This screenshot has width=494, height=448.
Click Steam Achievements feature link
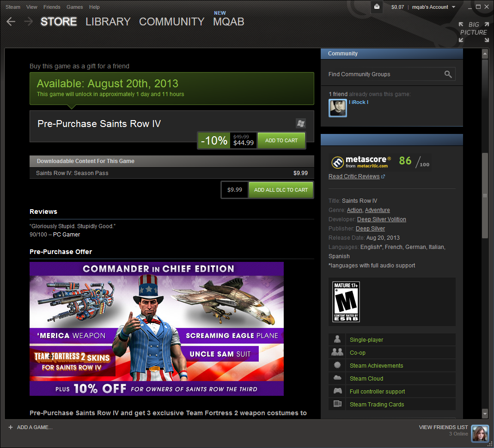pyautogui.click(x=376, y=365)
